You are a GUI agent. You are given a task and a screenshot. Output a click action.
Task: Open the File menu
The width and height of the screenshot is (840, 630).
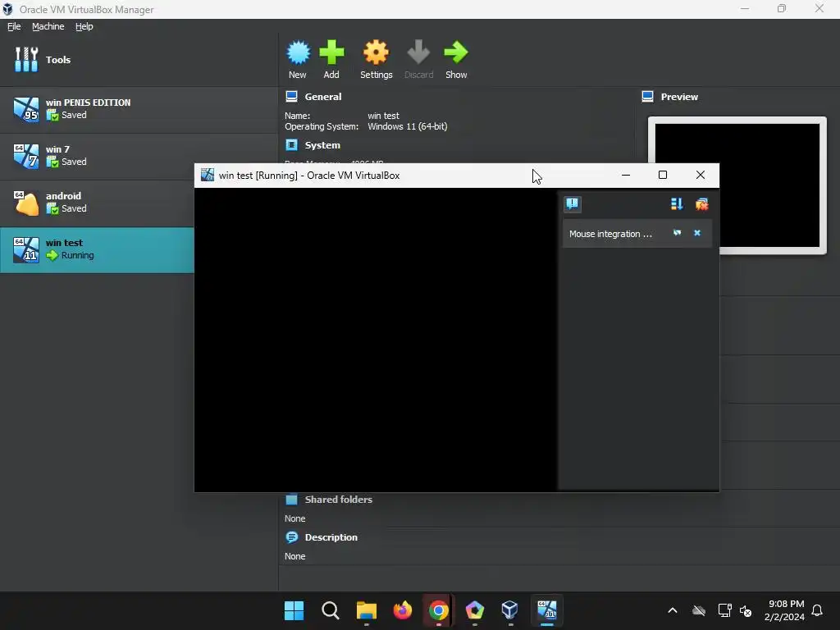coord(14,26)
